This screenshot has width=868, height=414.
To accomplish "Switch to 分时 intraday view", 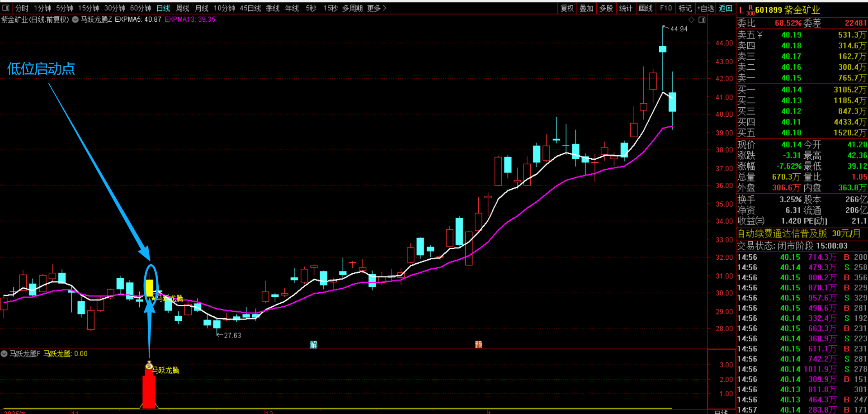I will [22, 8].
